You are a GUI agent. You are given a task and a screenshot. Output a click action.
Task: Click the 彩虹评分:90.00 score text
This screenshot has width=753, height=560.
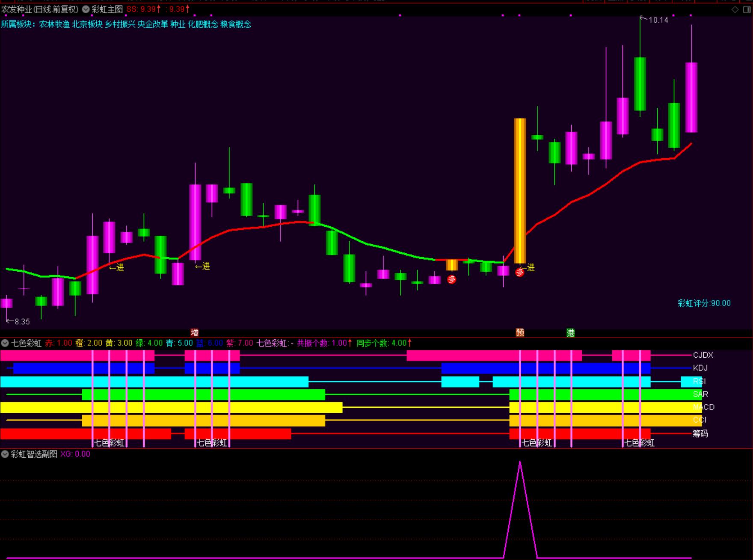(x=704, y=303)
